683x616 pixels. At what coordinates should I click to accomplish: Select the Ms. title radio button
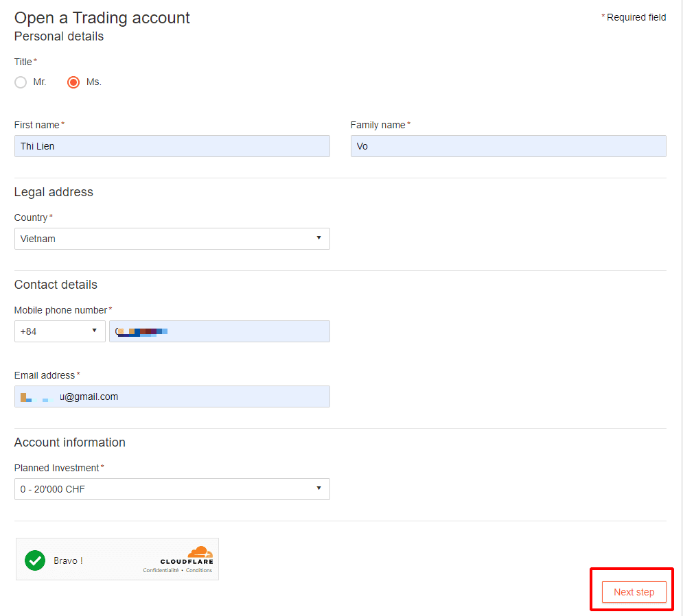[x=73, y=82]
